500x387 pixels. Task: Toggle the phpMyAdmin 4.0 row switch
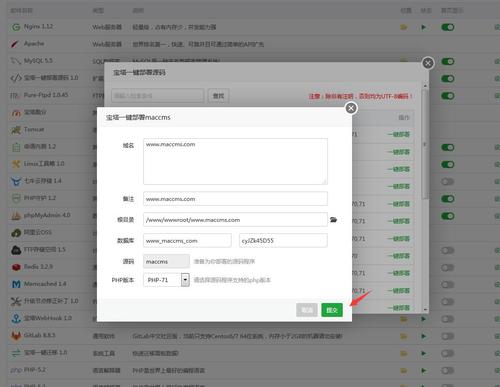pos(448,216)
